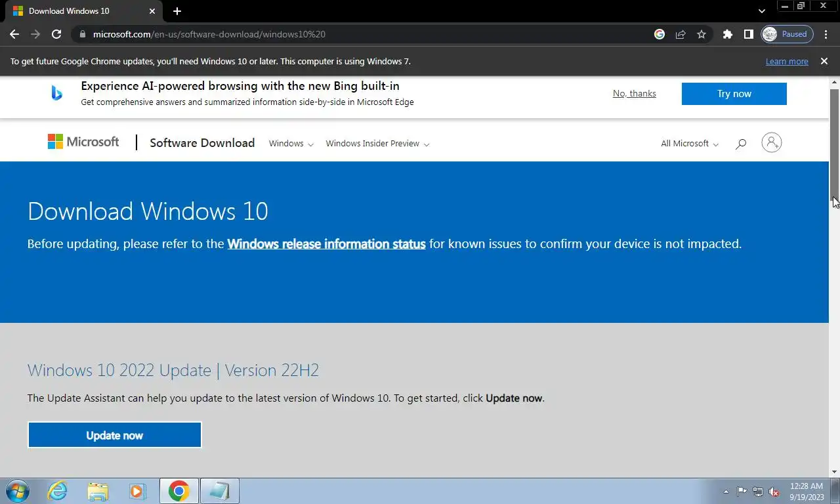Open Windows Media Player from taskbar

tap(137, 491)
